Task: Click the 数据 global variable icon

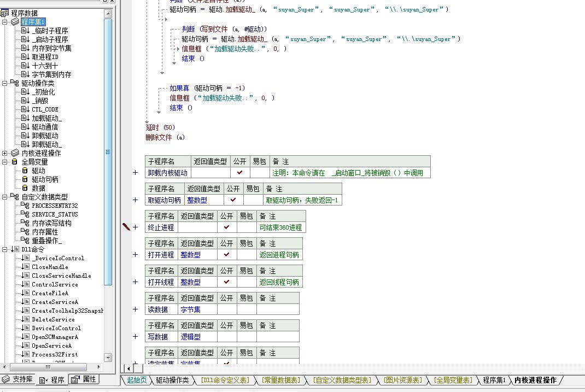Action: pos(25,188)
